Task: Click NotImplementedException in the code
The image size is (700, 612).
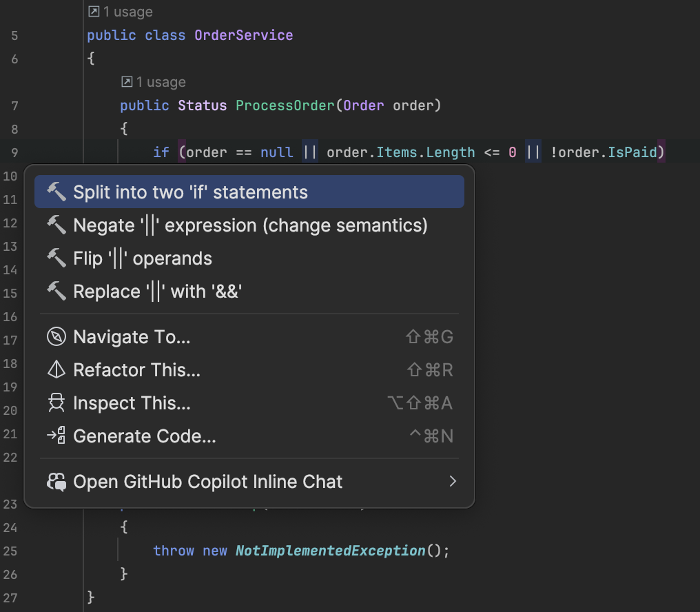Action: pyautogui.click(x=330, y=551)
